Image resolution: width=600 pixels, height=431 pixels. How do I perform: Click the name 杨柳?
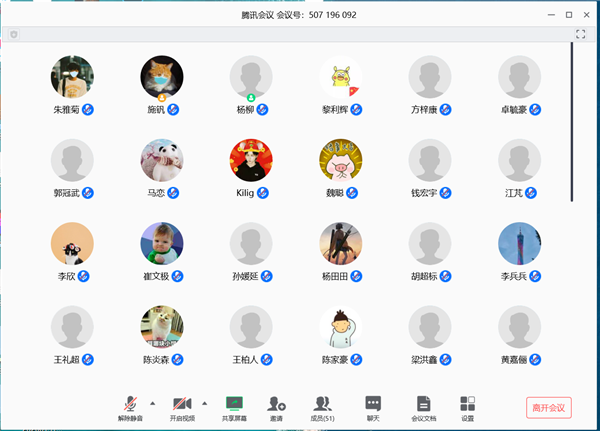(x=245, y=110)
